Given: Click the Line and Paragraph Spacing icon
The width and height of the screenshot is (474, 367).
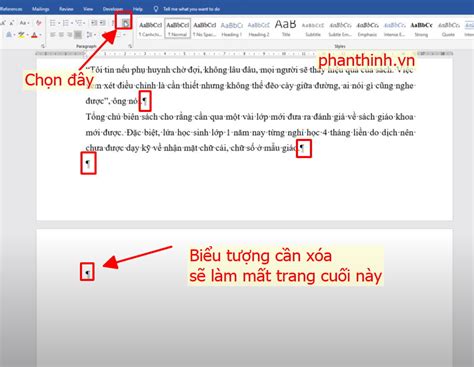Looking at the screenshot, I should [x=89, y=35].
